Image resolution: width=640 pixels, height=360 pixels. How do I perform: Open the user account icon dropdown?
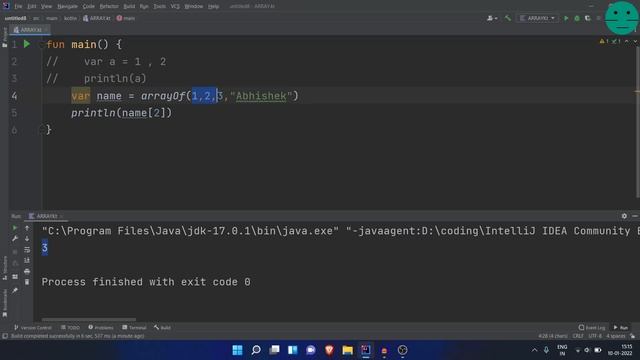pos(492,18)
